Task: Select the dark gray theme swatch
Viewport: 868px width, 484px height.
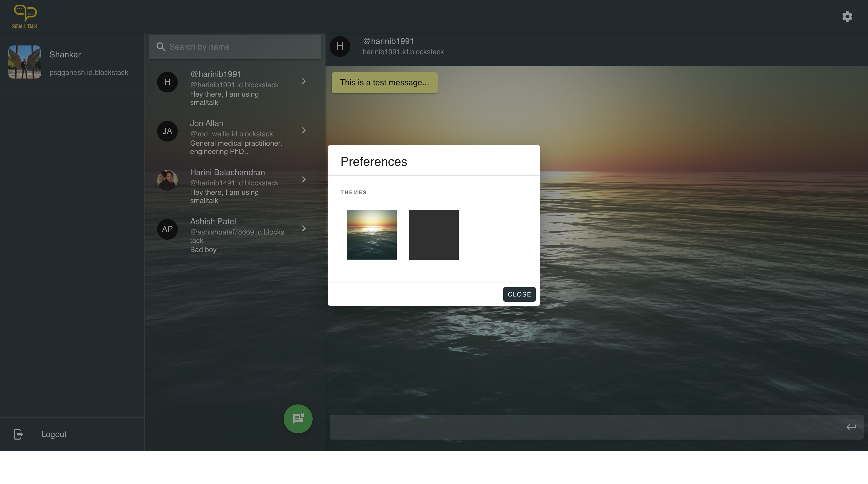Action: [x=434, y=235]
